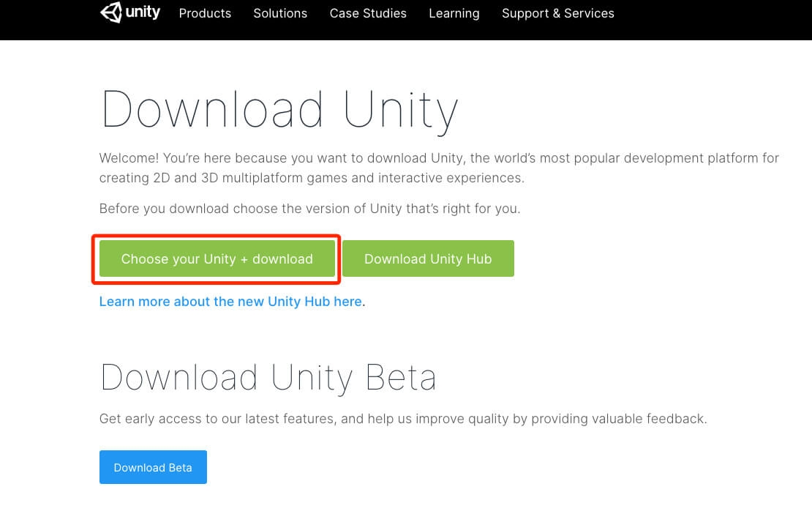Click the Download Unity Beta heading
The image size is (812, 514).
pos(268,378)
